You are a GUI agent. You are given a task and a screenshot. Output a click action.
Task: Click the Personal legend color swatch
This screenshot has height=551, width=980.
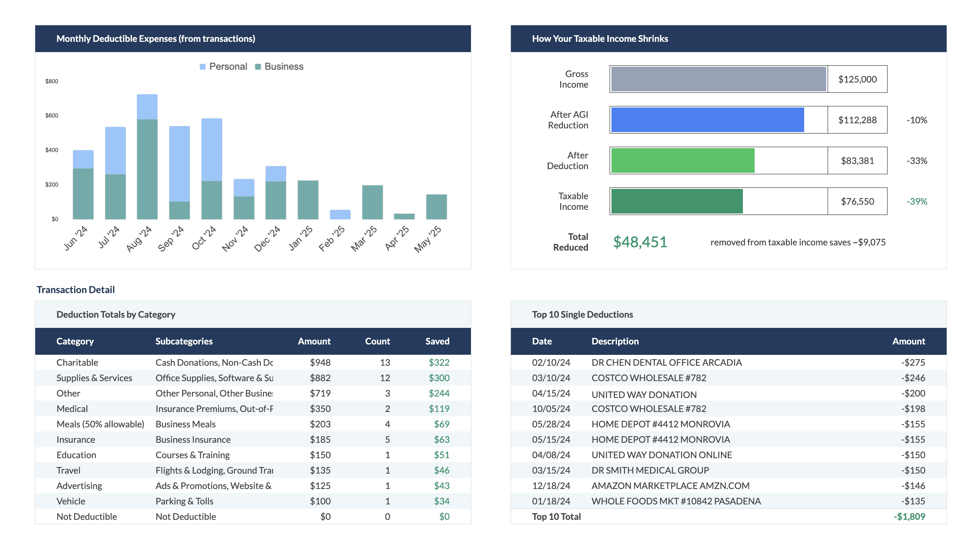tap(202, 66)
